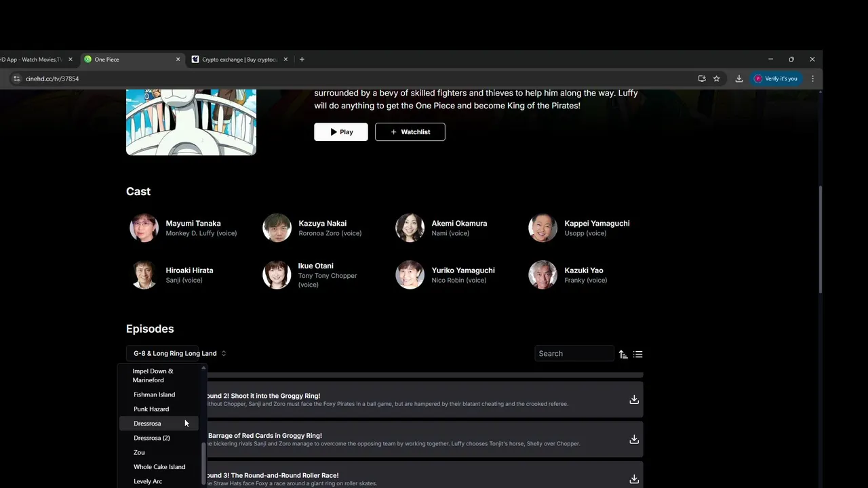Collapse season list via up arrow
Image resolution: width=868 pixels, height=488 pixels.
point(203,367)
